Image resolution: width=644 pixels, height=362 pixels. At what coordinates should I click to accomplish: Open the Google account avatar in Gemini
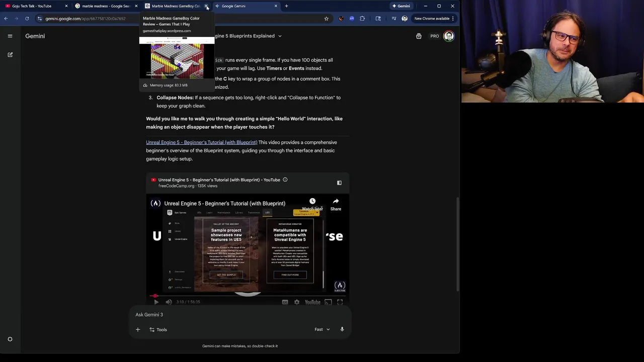[x=449, y=36]
